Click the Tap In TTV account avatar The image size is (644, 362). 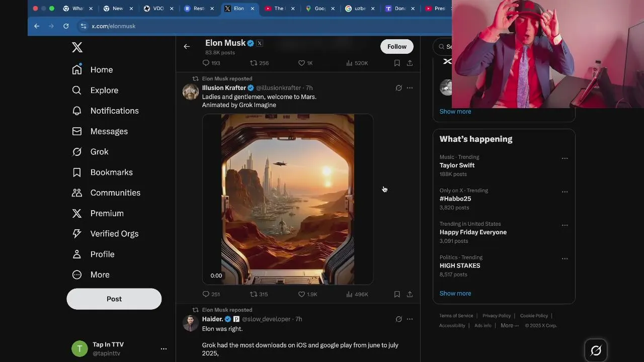79,348
